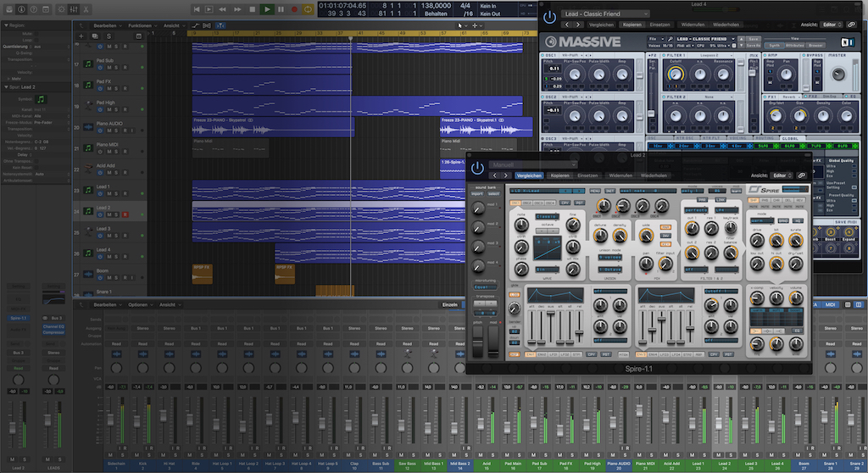Click Wiederholen in Spire plugin header
This screenshot has width=868, height=473.
654,175
